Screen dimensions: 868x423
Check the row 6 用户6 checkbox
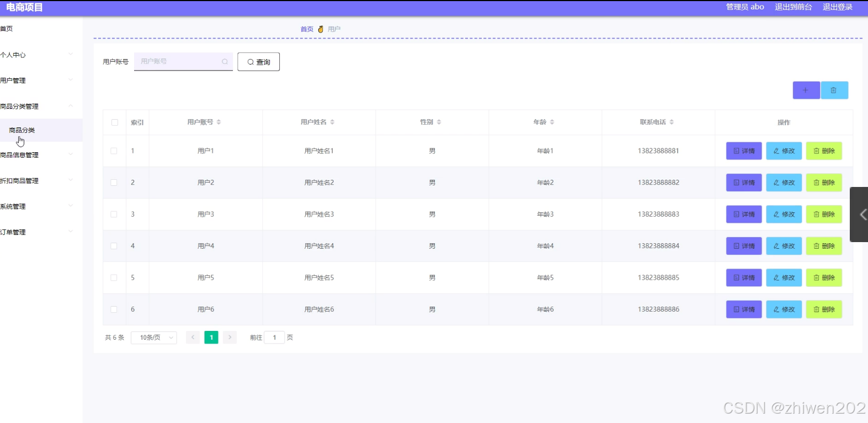114,309
